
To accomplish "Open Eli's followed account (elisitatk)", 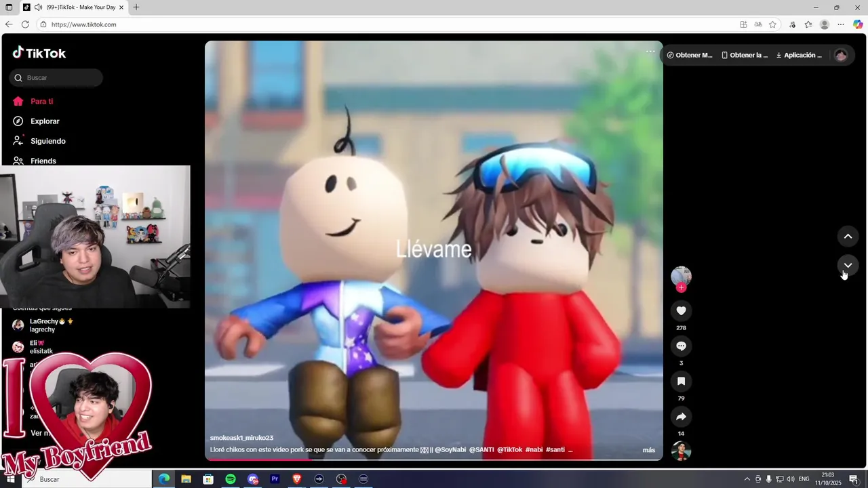I will (33, 347).
